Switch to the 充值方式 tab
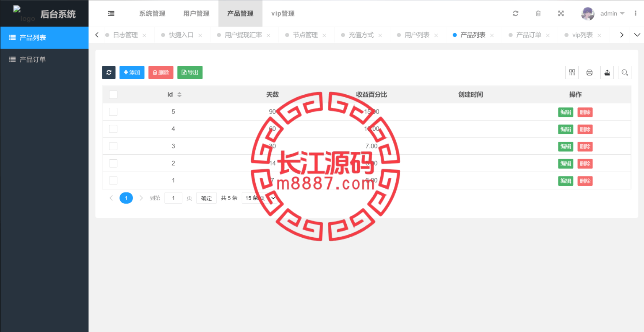Screen dimensions: 644x332 click(361, 35)
